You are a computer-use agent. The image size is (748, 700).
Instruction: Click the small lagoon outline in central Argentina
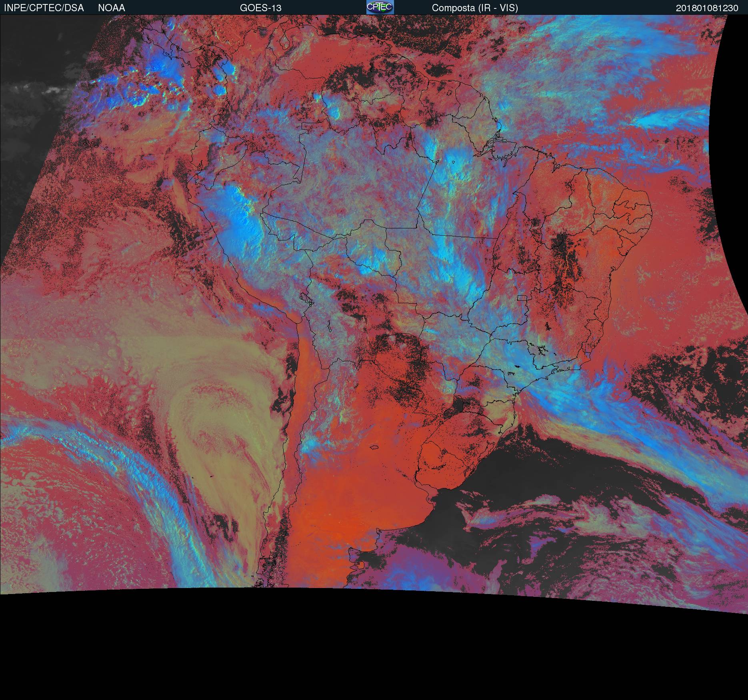(x=374, y=447)
